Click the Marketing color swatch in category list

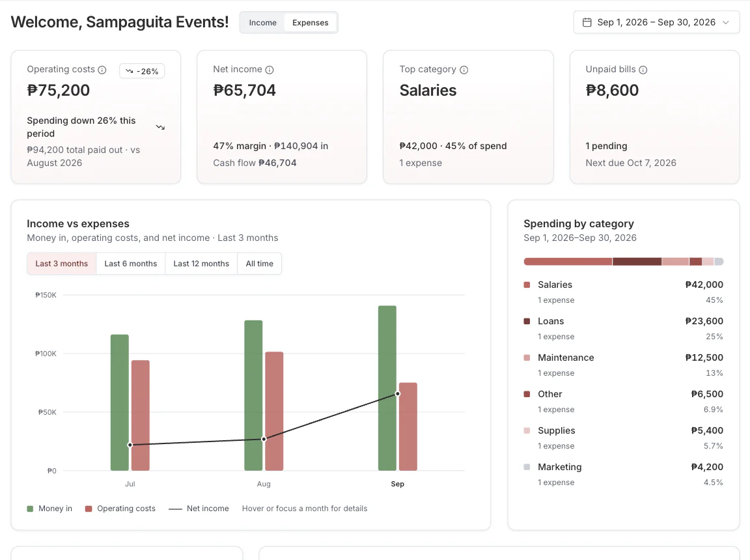[527, 468]
